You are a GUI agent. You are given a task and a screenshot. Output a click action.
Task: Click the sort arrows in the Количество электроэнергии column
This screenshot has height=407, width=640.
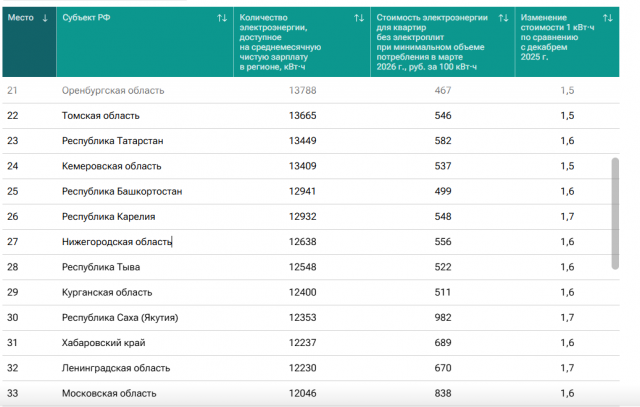click(359, 18)
